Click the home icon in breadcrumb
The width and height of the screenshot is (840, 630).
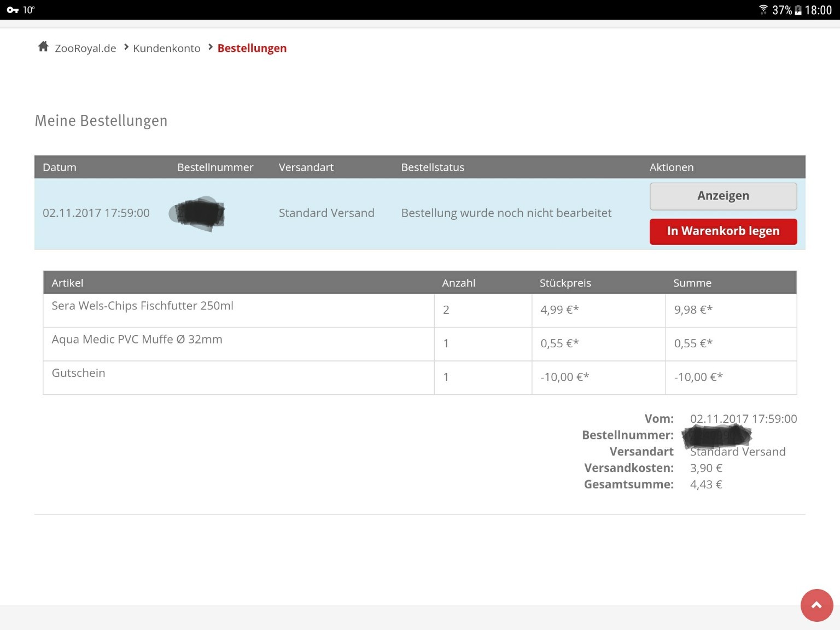coord(43,47)
